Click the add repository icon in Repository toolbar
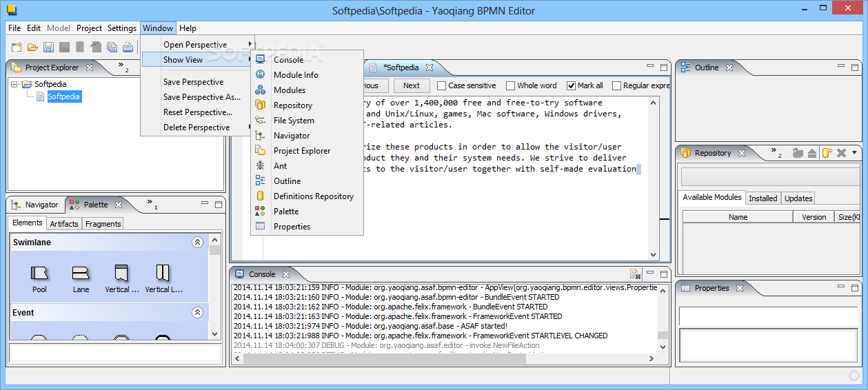Image resolution: width=868 pixels, height=390 pixels. (x=827, y=153)
